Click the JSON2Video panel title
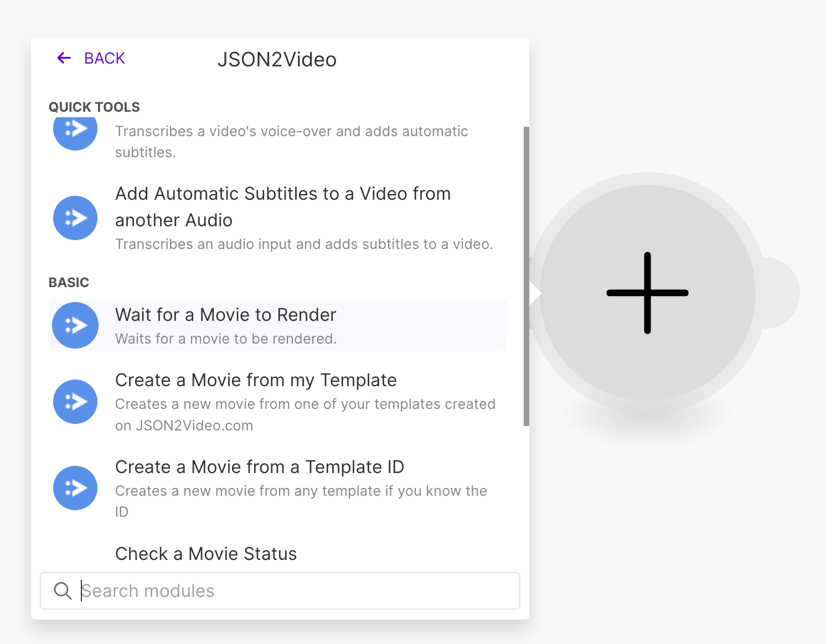The image size is (826, 644). tap(277, 59)
